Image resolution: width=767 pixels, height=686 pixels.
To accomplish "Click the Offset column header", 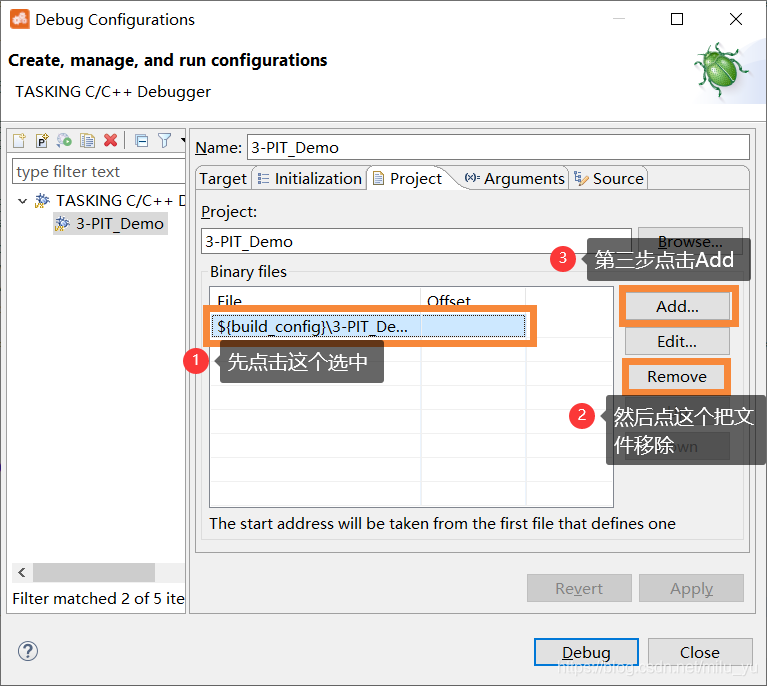I will (473, 299).
